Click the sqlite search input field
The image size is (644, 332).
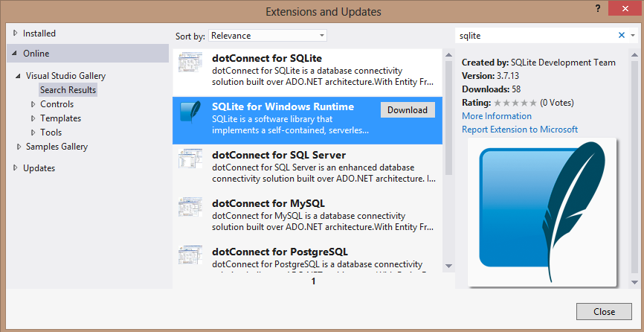535,36
